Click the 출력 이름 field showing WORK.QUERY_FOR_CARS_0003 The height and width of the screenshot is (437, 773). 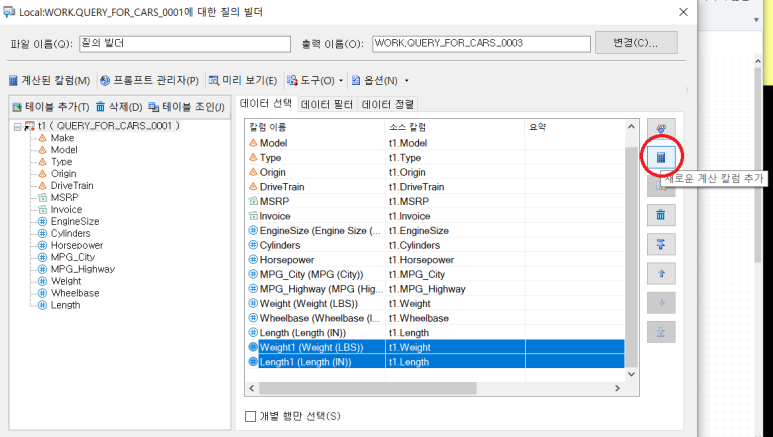coord(481,43)
